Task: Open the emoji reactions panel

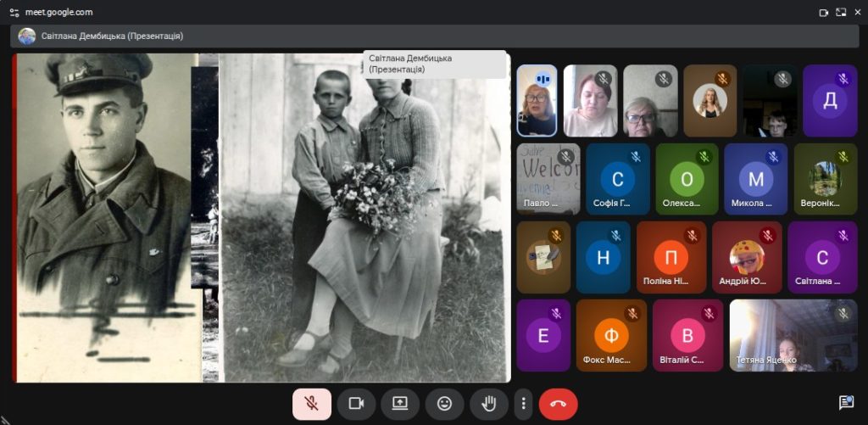Action: pos(444,404)
